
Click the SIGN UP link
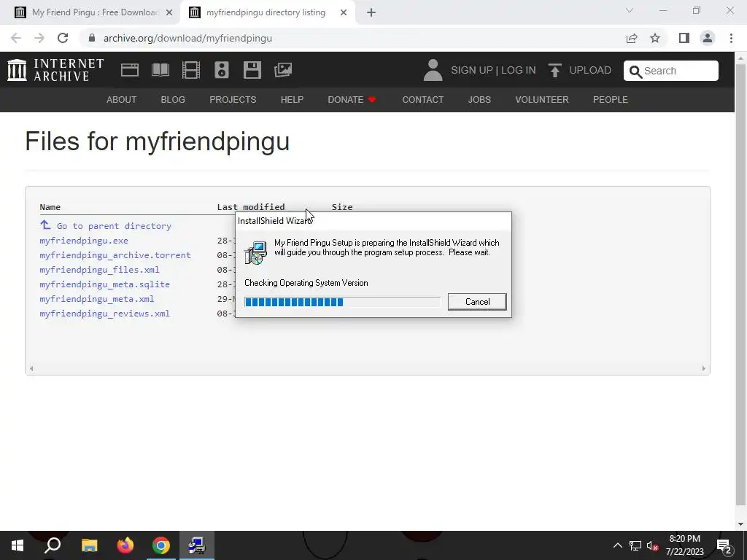pos(472,70)
